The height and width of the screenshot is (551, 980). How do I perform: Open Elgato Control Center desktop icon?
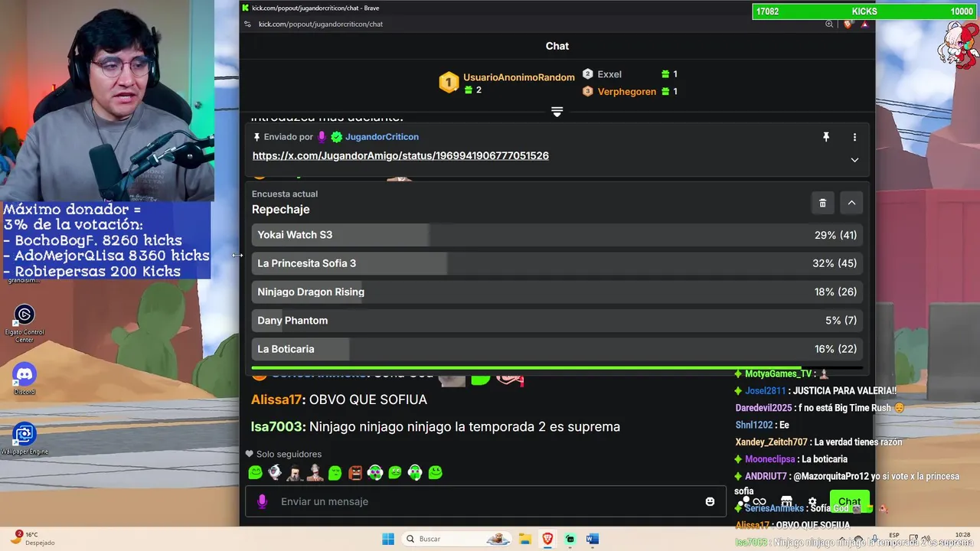pyautogui.click(x=24, y=323)
